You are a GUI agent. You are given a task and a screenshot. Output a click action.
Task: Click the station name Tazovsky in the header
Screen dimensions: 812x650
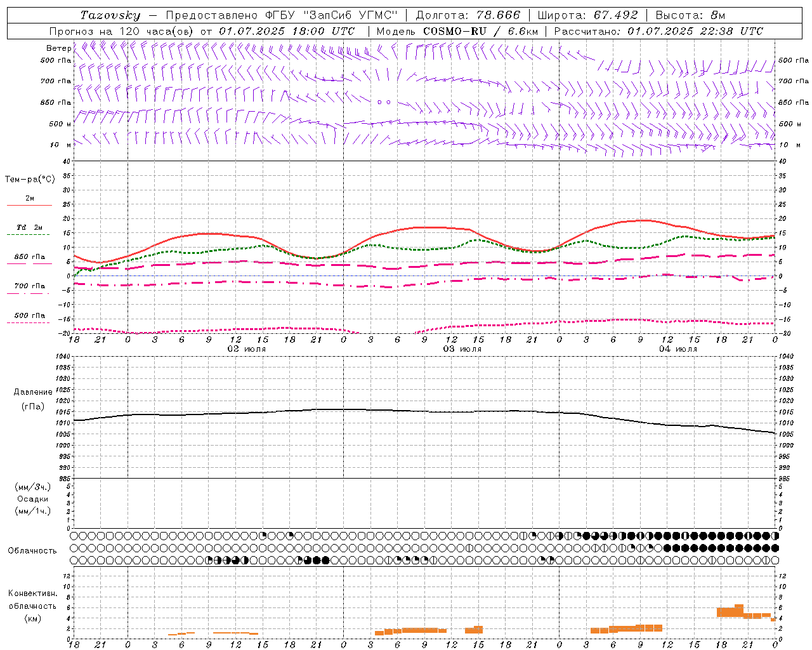110,15
